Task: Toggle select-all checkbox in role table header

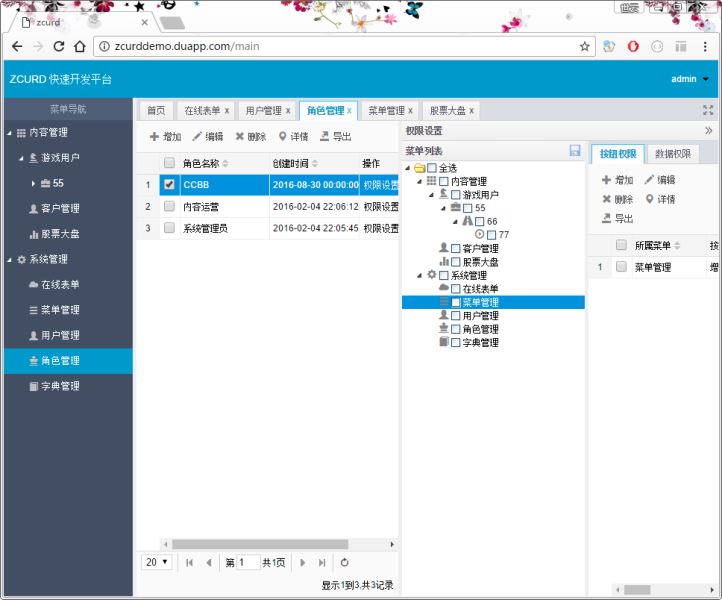Action: pos(169,163)
